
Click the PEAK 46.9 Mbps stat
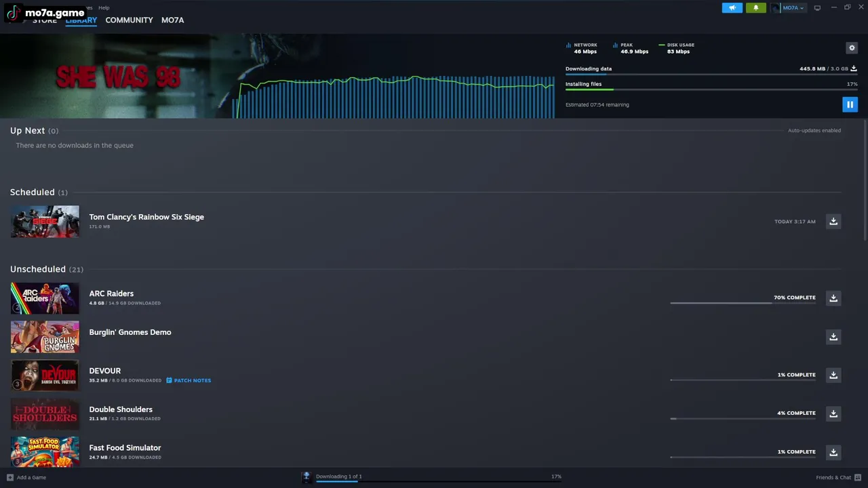point(630,48)
